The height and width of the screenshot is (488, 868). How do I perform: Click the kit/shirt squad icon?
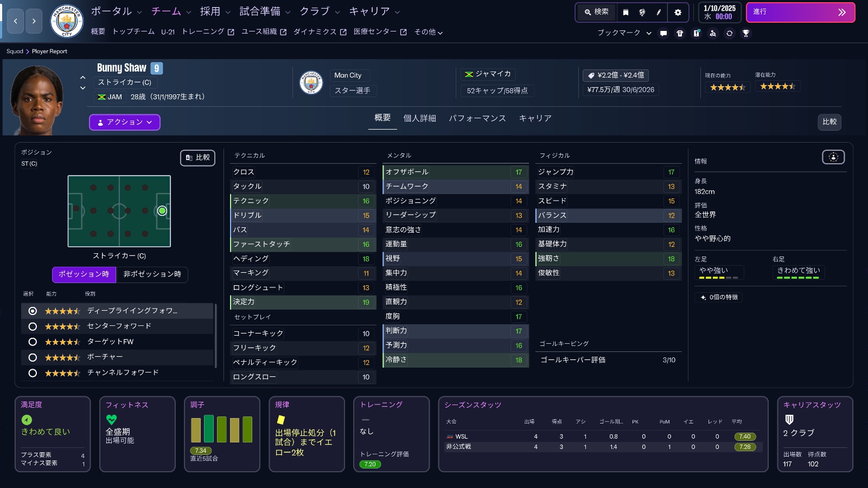[x=681, y=33]
